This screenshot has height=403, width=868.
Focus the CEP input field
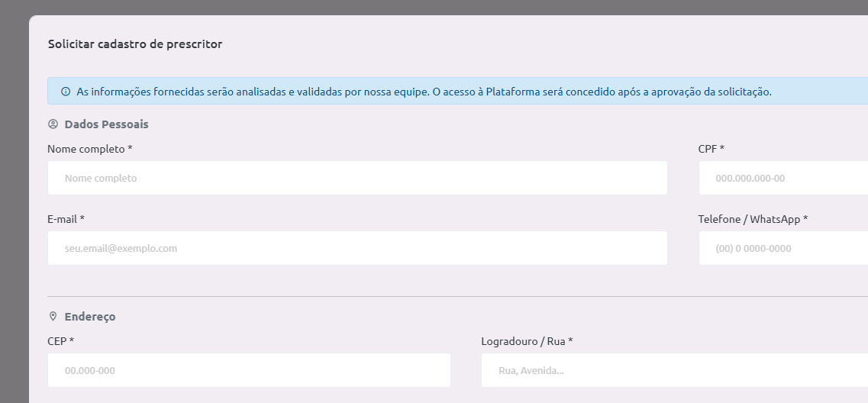click(x=249, y=370)
